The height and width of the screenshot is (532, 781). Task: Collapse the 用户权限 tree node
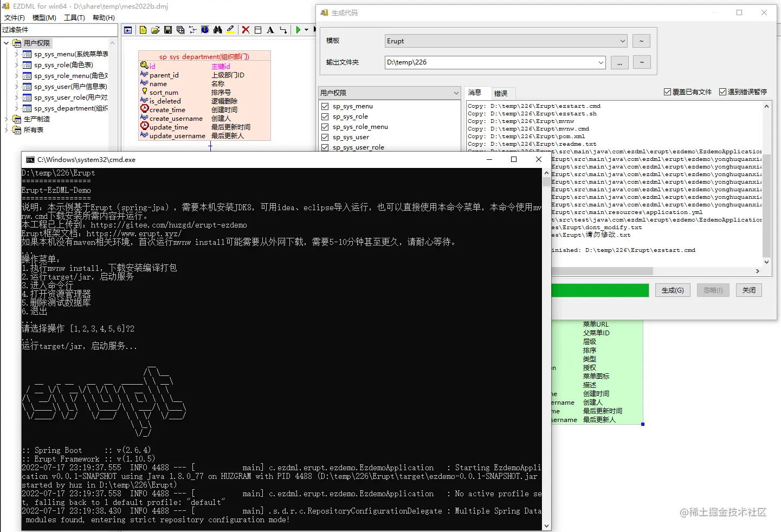(7, 43)
